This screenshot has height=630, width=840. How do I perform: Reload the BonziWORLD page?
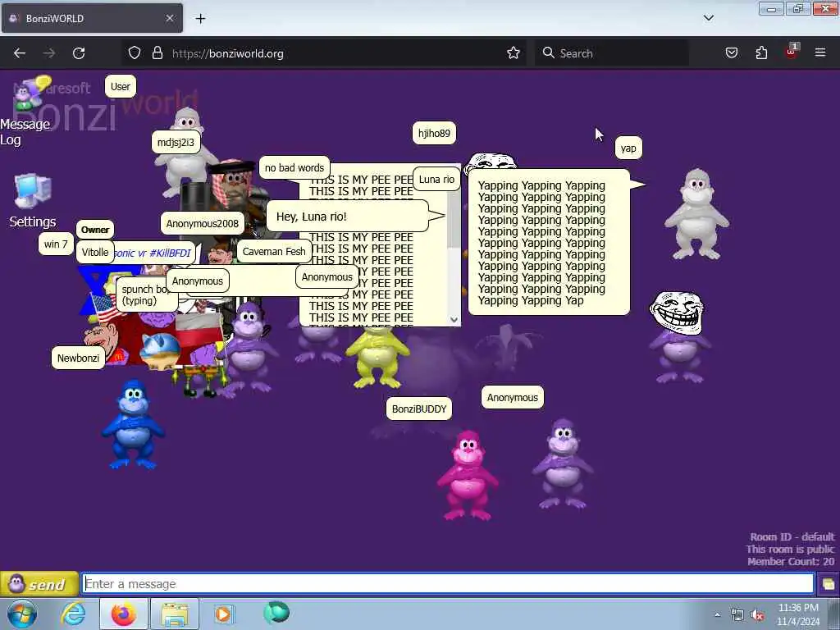click(x=79, y=53)
